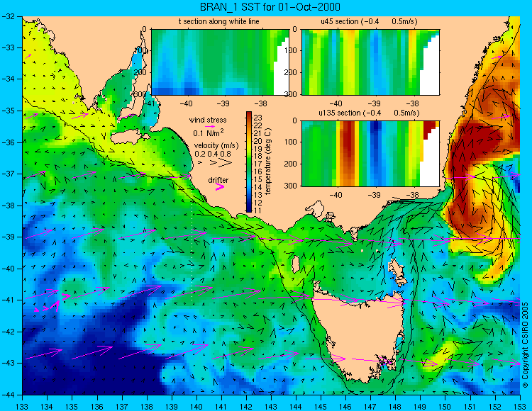Click the 153 longitude label on bottom axis
The height and width of the screenshot is (411, 532).
520,406
